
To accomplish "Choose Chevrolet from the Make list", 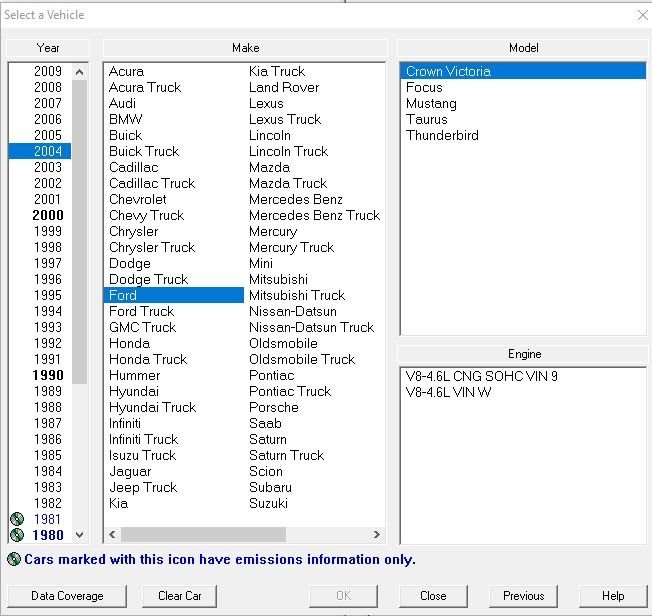I will [138, 199].
